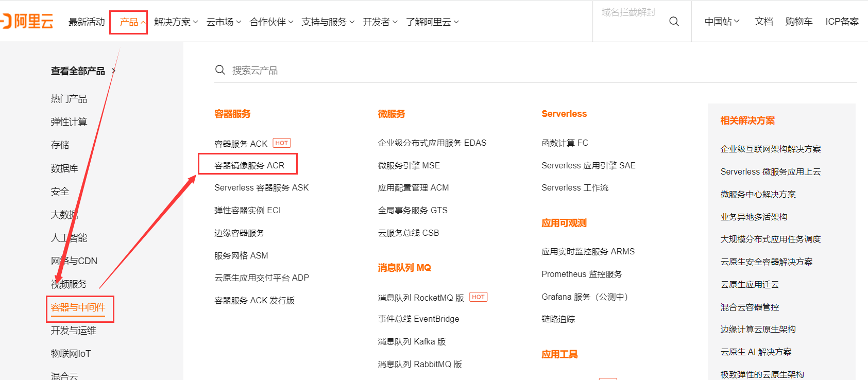
Task: Select 物联网IoT category
Action: coord(71,354)
